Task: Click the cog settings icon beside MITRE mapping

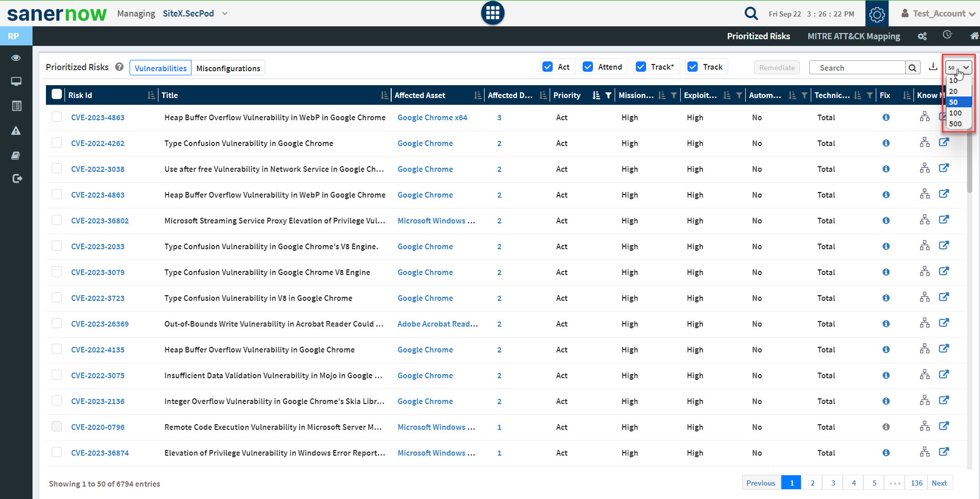Action: tap(922, 36)
